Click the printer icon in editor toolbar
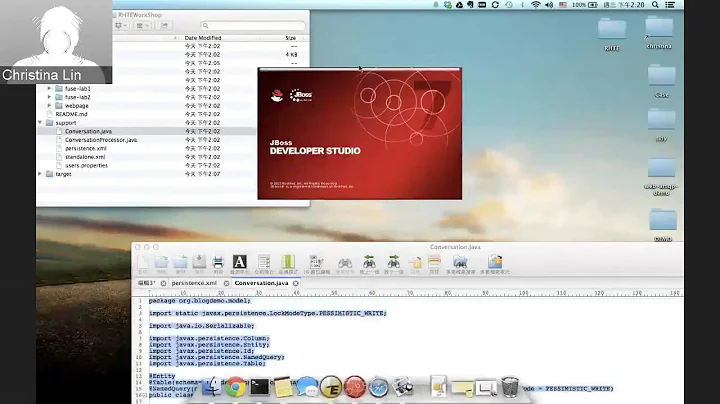 coord(218,263)
